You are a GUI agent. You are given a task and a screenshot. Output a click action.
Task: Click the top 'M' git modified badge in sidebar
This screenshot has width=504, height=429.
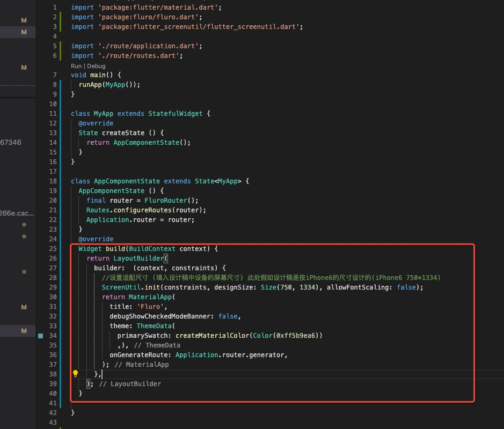[24, 20]
